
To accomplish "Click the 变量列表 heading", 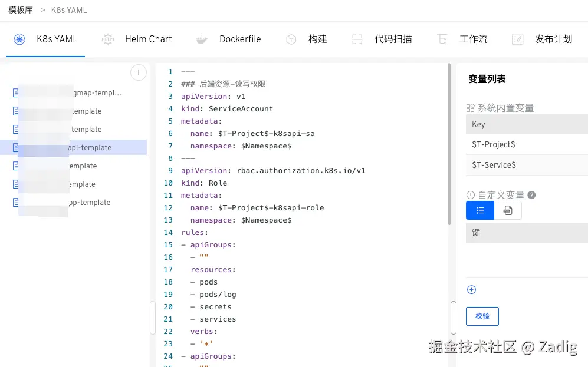I will pos(487,79).
